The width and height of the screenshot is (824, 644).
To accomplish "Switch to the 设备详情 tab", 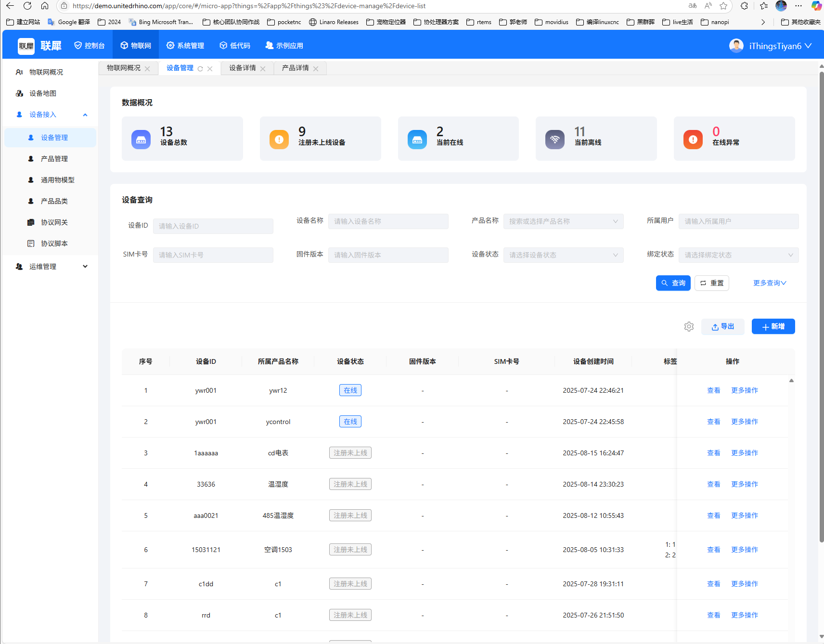I will pos(243,68).
